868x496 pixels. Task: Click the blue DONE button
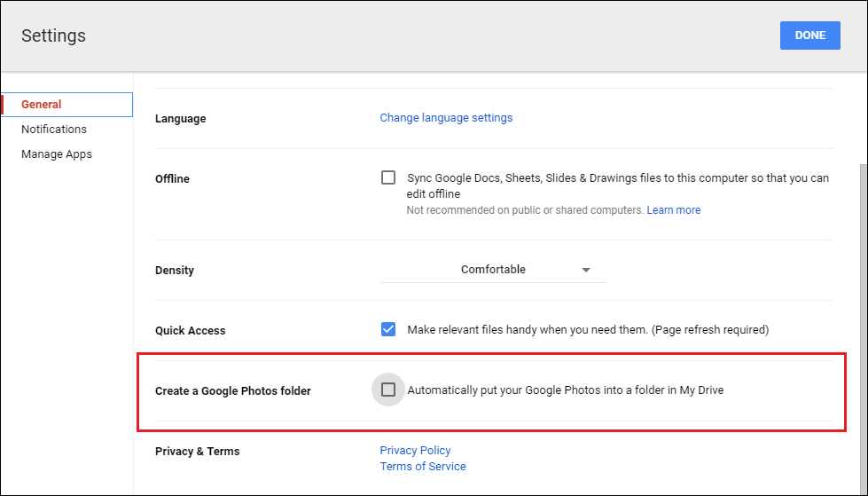point(809,35)
